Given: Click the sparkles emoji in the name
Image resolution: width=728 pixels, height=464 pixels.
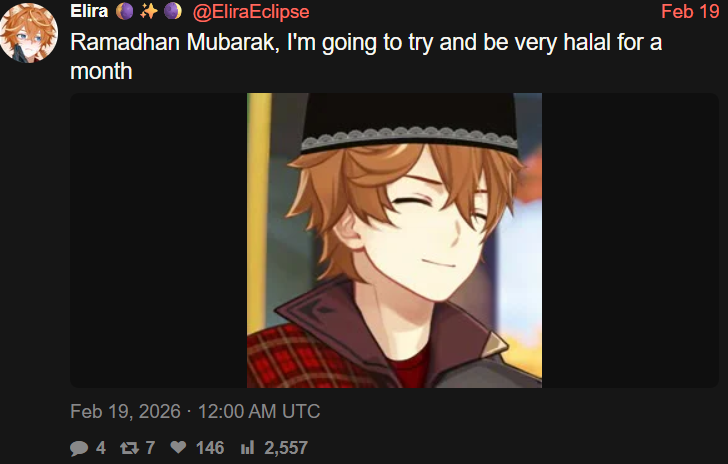Looking at the screenshot, I should (x=149, y=11).
